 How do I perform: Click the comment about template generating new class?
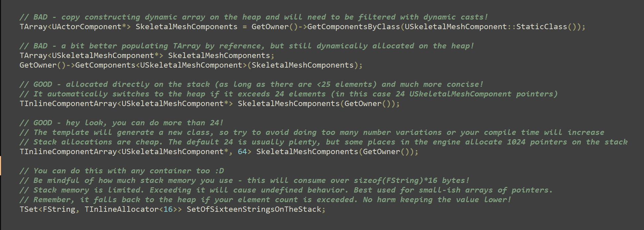click(x=312, y=133)
